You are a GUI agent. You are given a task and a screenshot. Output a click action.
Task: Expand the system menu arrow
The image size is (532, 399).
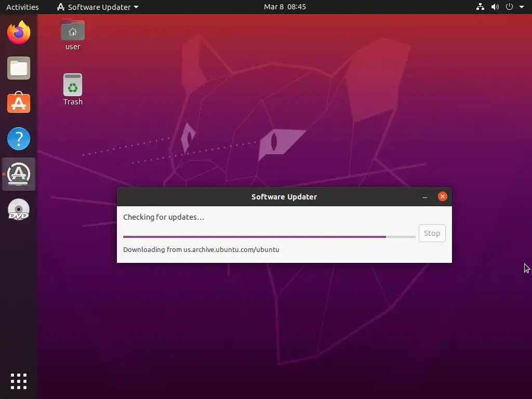point(522,7)
